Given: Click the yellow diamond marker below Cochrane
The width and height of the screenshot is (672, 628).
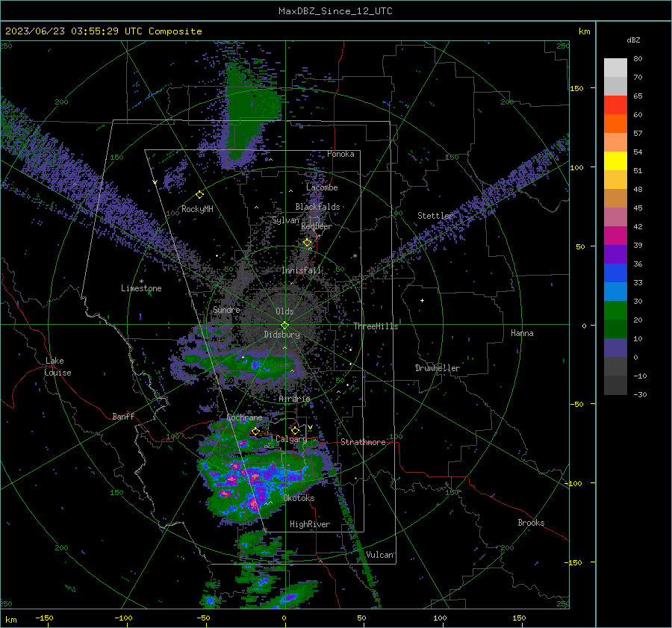Looking at the screenshot, I should (x=255, y=431).
